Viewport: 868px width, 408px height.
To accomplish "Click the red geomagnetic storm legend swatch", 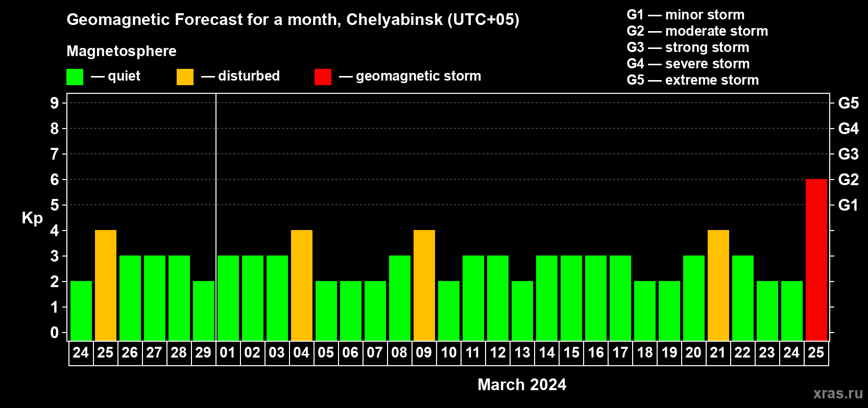I will click(323, 77).
